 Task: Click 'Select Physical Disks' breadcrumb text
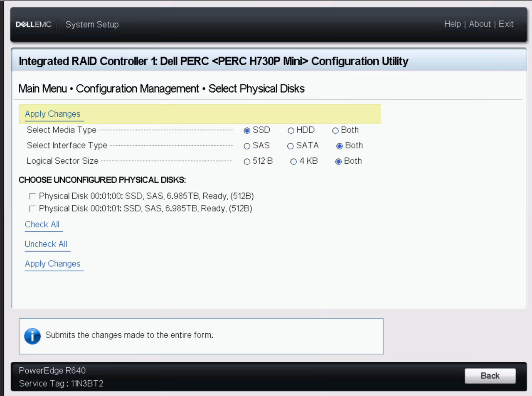256,89
